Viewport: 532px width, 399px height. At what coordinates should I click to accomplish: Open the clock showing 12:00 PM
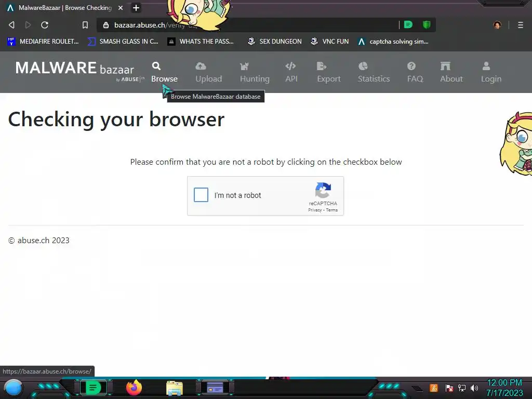click(x=504, y=388)
